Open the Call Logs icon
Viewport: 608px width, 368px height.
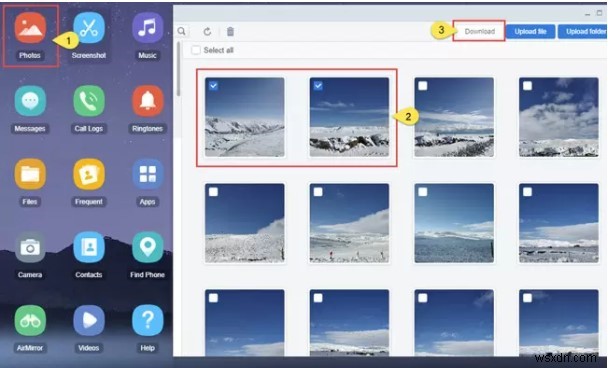click(89, 101)
